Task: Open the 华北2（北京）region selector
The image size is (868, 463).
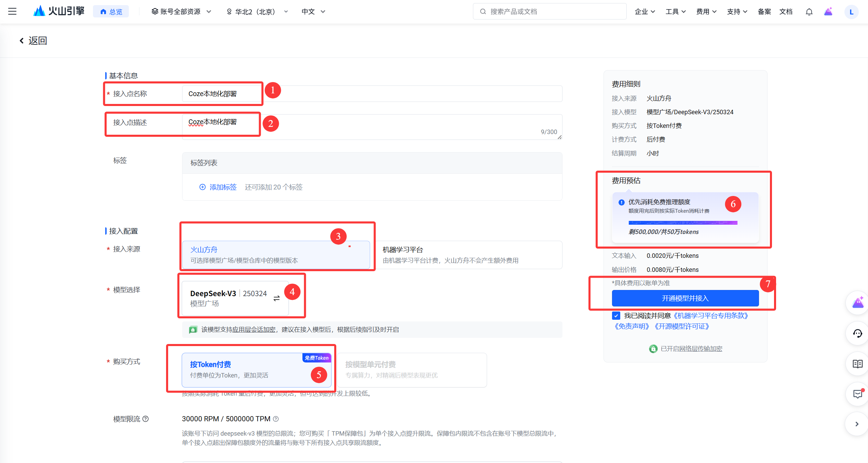Action: click(x=257, y=12)
